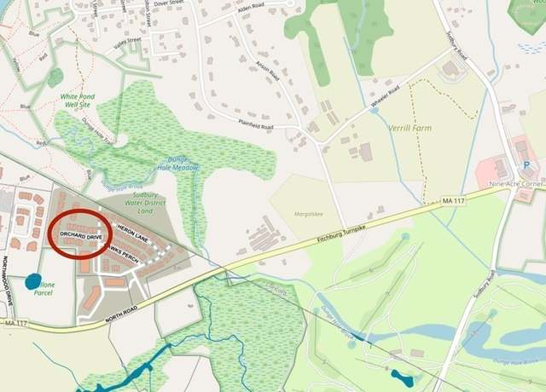The image size is (546, 392).
Task: Click the Wheeler Road label
Action: coord(385,96)
